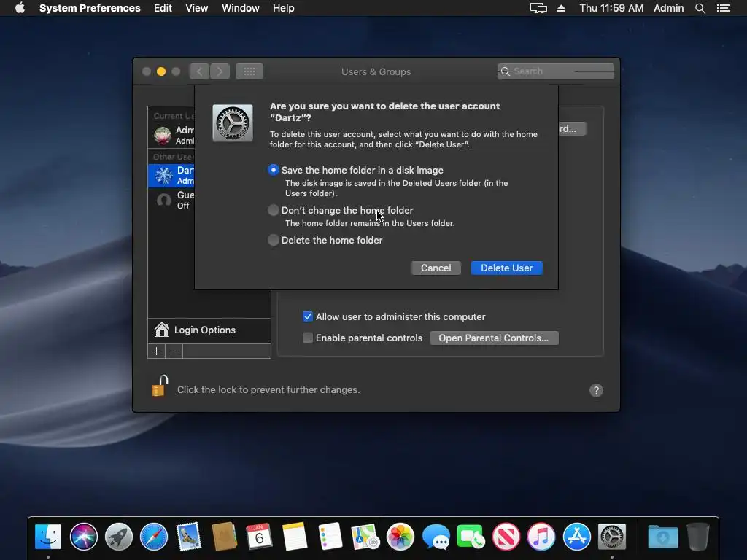This screenshot has width=747, height=560.
Task: Click the Admin user name in menu bar
Action: coord(668,8)
